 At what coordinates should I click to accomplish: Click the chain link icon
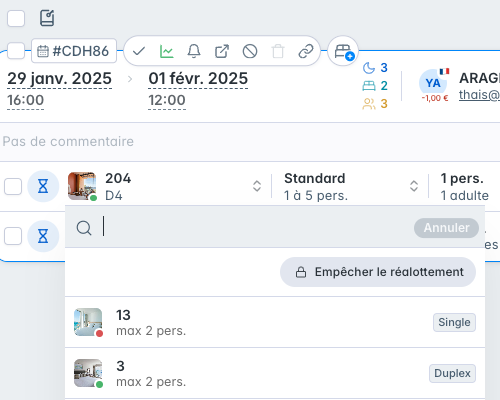pos(306,51)
